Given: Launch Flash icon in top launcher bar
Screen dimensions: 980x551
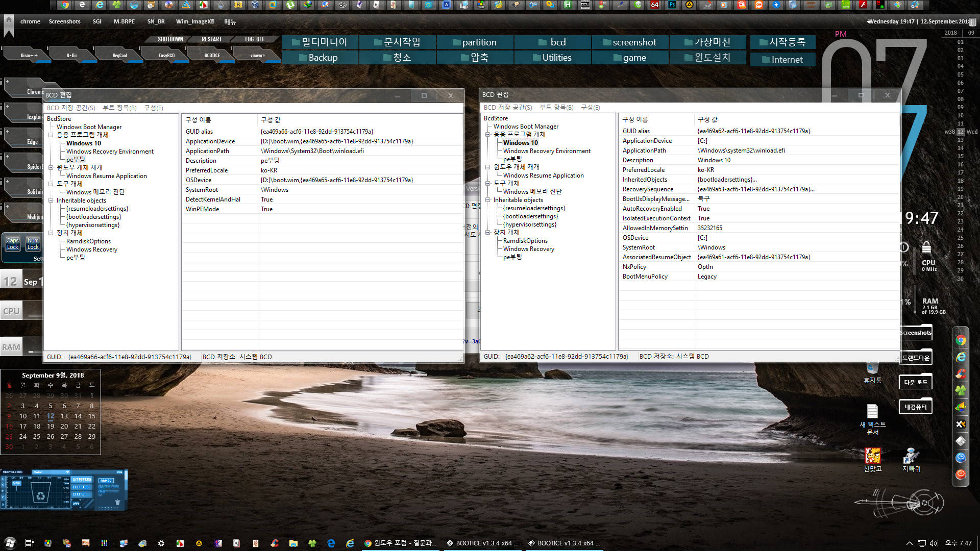Looking at the screenshot, I should (863, 5).
